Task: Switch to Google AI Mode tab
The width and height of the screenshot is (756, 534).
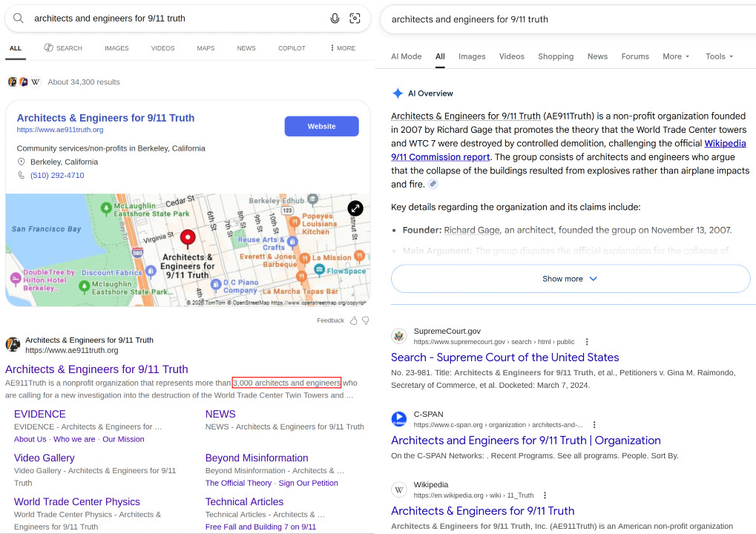Action: tap(407, 56)
